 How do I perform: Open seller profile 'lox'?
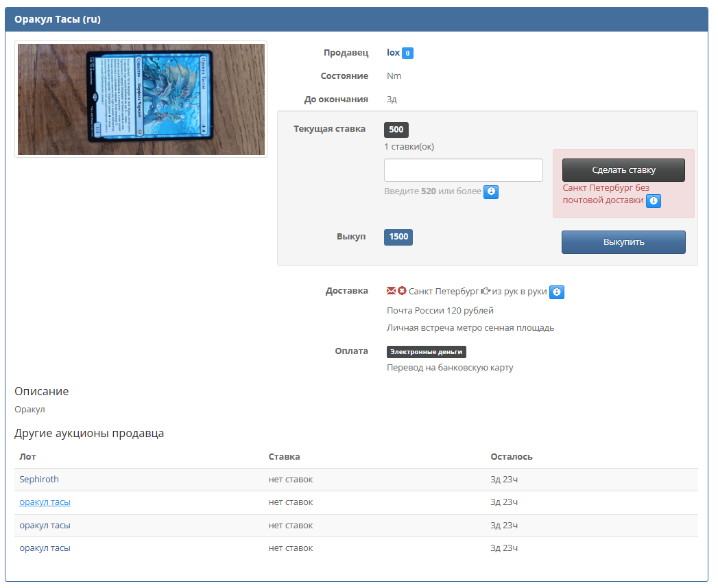pos(393,53)
